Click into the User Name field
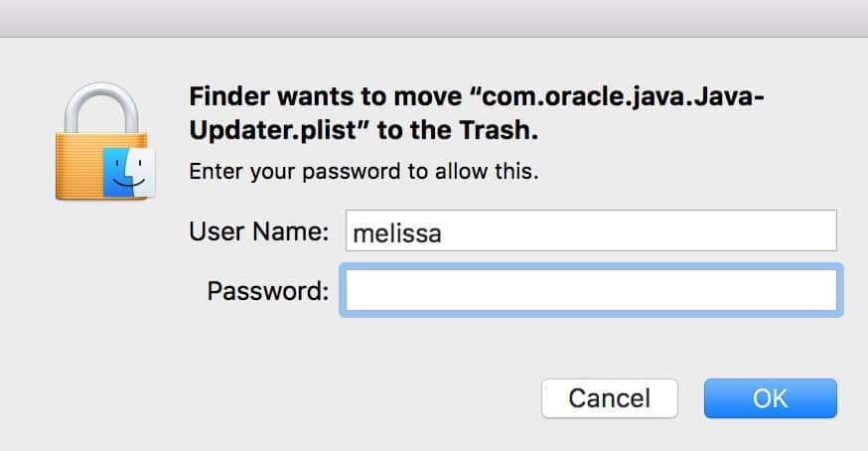 [591, 231]
